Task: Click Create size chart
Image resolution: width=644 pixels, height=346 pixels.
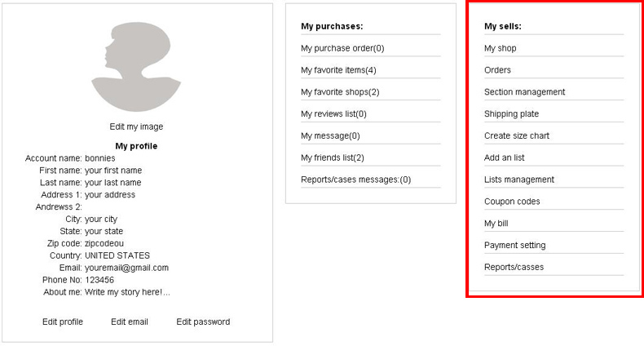Action: pos(517,135)
